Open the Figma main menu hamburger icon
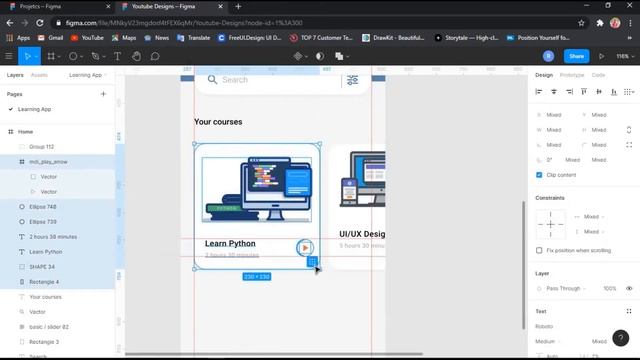 tap(9, 56)
